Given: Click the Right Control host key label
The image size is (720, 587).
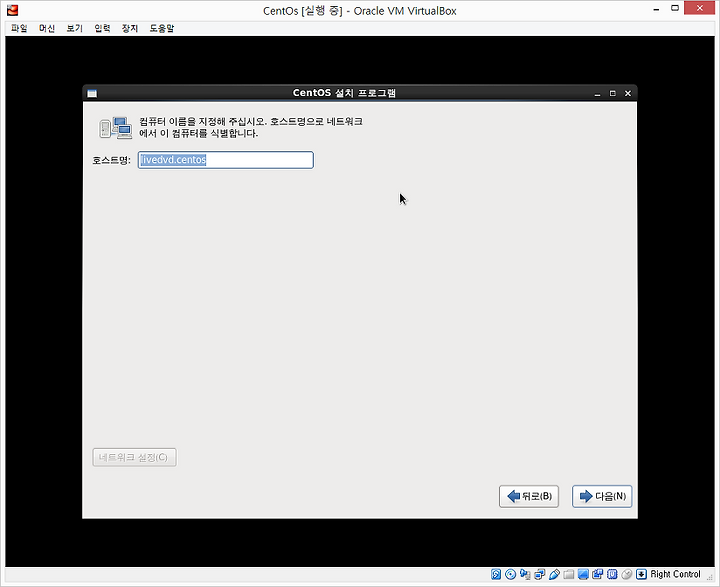Looking at the screenshot, I should pos(675,574).
